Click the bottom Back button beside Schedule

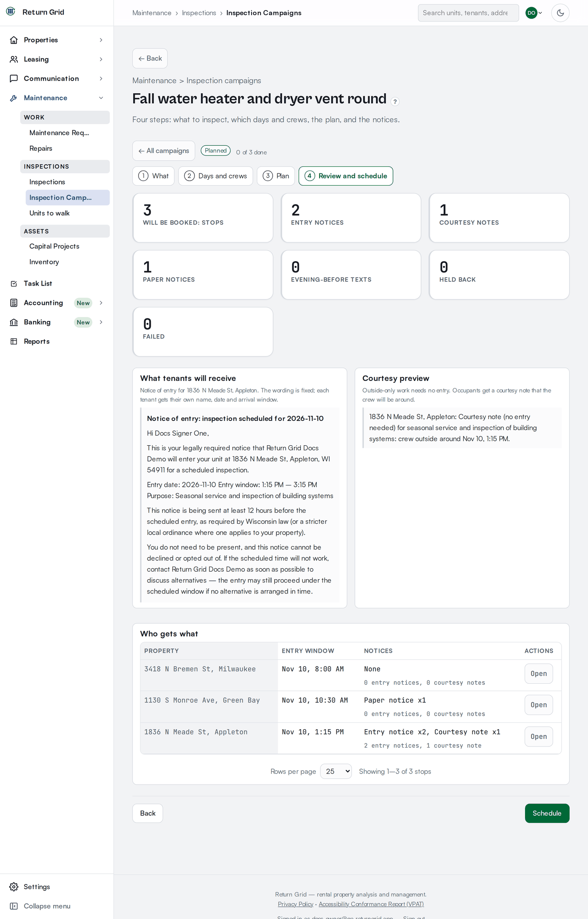tap(148, 813)
